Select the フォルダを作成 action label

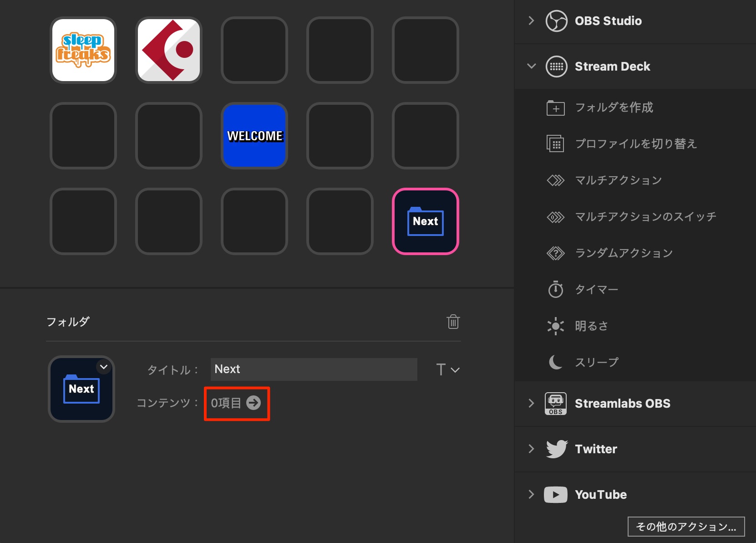614,108
